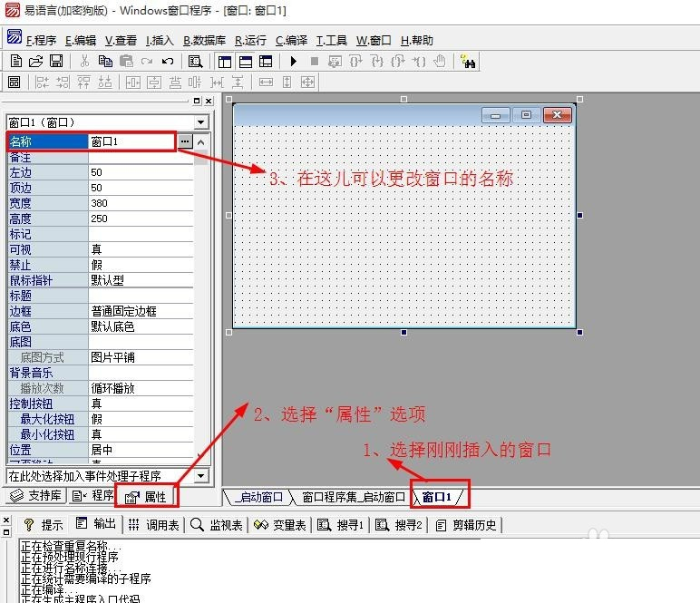
Task: Click the Find magnifier toolbar icon
Action: tap(195, 61)
